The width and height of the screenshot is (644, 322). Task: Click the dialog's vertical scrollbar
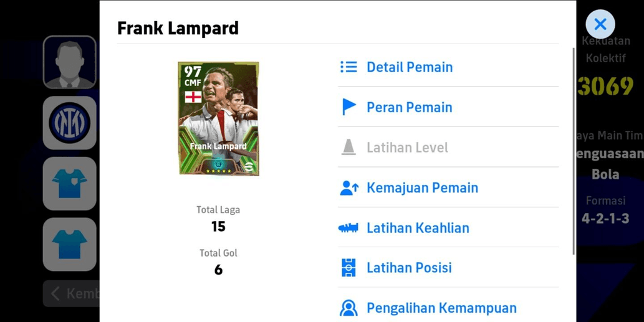pos(574,151)
